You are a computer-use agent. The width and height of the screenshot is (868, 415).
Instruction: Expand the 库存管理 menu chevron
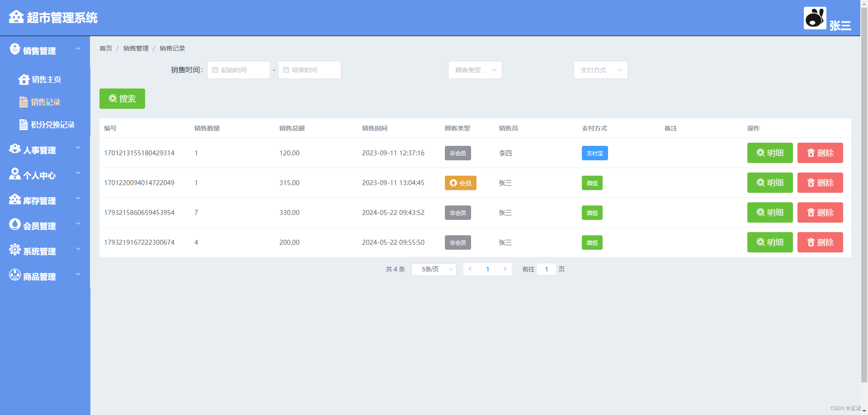[x=78, y=198]
